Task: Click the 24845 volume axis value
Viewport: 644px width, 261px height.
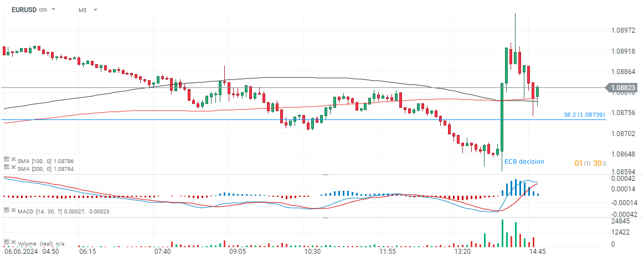Action: coord(621,222)
